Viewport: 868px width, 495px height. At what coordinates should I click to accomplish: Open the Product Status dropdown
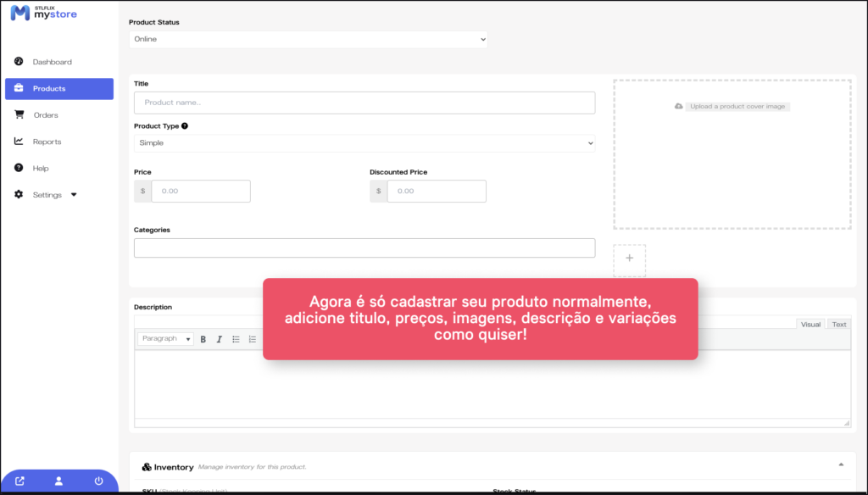click(x=309, y=39)
